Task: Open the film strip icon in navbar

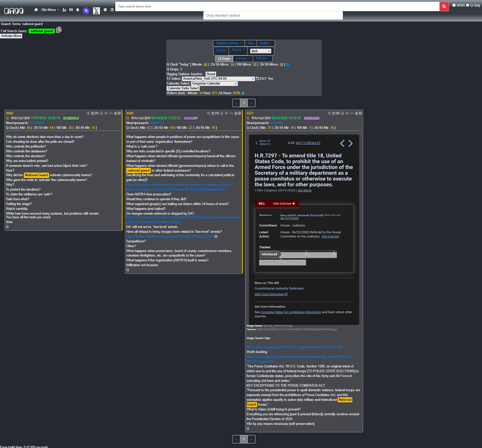Action: 71,10
